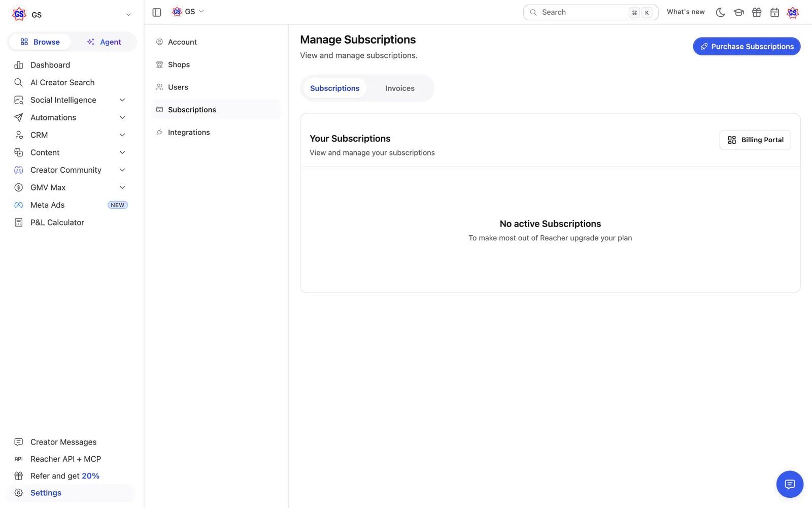Viewport: 812px width, 508px height.
Task: Switch to Browse mode
Action: pyautogui.click(x=40, y=42)
